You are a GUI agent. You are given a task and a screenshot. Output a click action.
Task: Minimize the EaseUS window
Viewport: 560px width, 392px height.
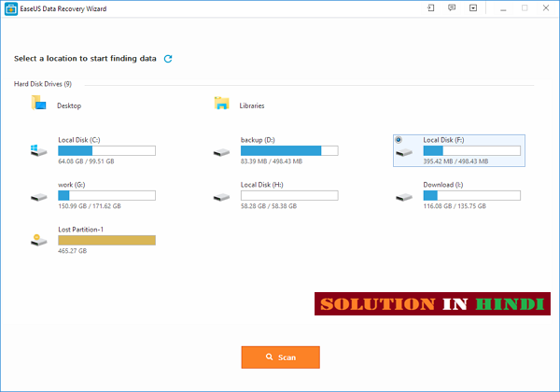pyautogui.click(x=503, y=8)
